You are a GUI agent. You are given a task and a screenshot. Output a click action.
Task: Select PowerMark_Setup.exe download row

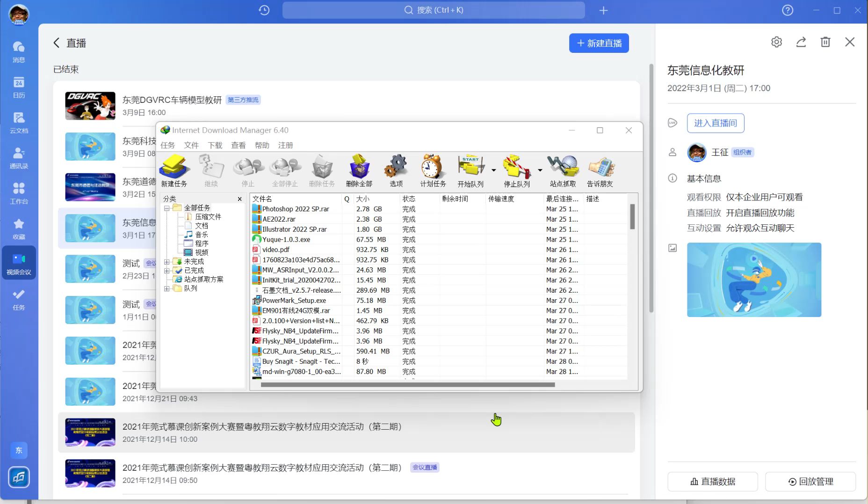(440, 301)
